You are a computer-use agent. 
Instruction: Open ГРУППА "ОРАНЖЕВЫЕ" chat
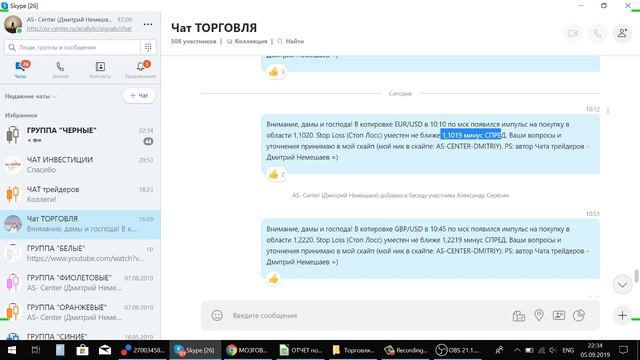(80, 312)
